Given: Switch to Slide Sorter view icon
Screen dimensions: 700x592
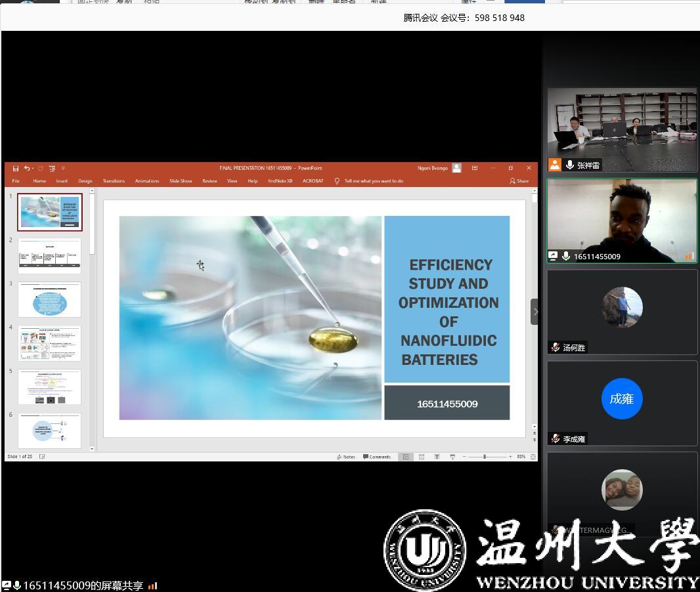Looking at the screenshot, I should (421, 457).
